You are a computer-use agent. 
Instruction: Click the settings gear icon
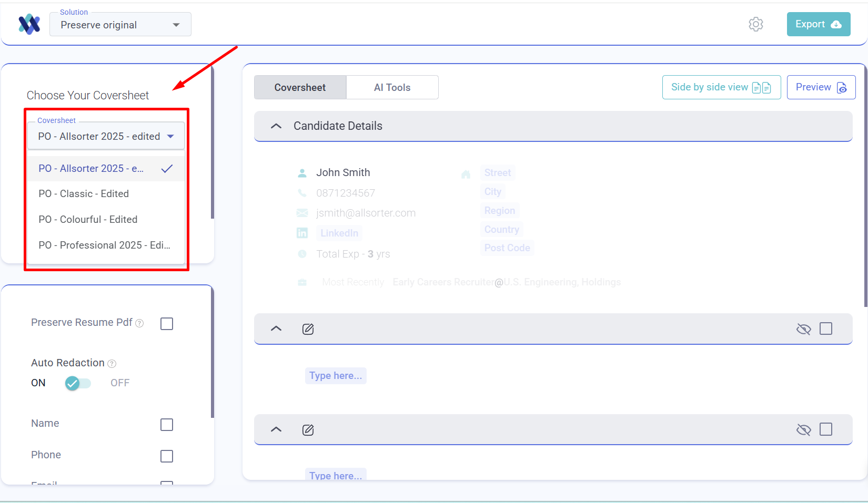tap(755, 24)
